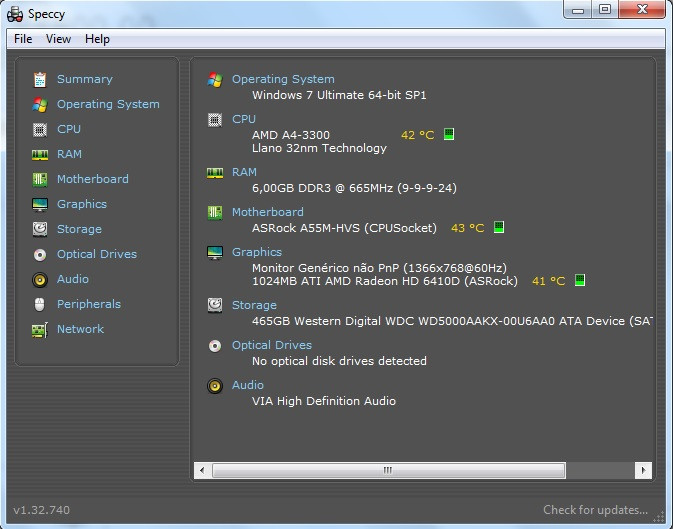Click the Graphics monitor icon in sidebar
The width and height of the screenshot is (673, 529).
click(x=40, y=204)
